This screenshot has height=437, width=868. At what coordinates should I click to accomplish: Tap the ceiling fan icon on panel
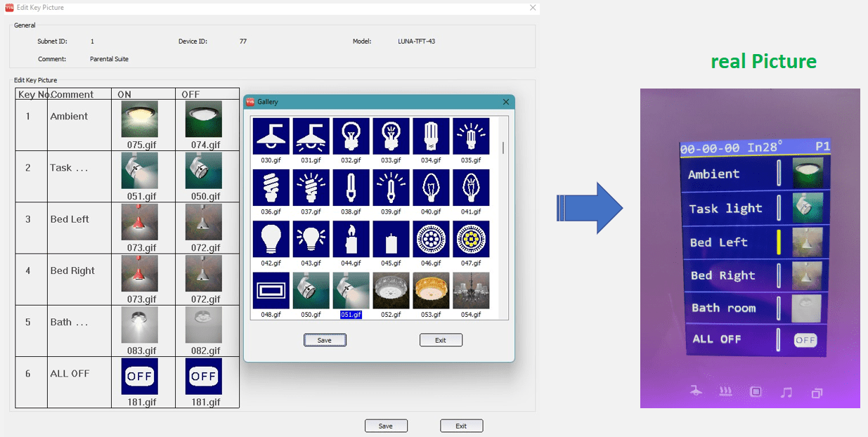click(696, 392)
